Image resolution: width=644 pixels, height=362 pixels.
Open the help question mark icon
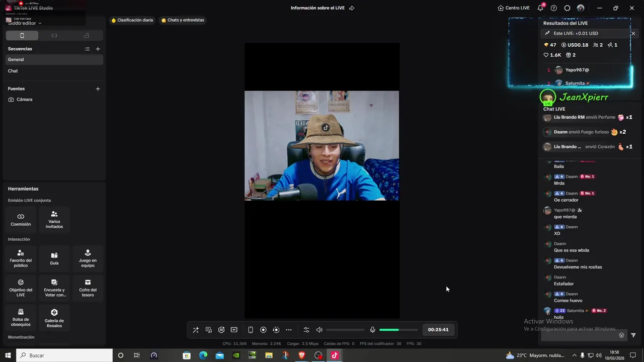click(x=554, y=8)
